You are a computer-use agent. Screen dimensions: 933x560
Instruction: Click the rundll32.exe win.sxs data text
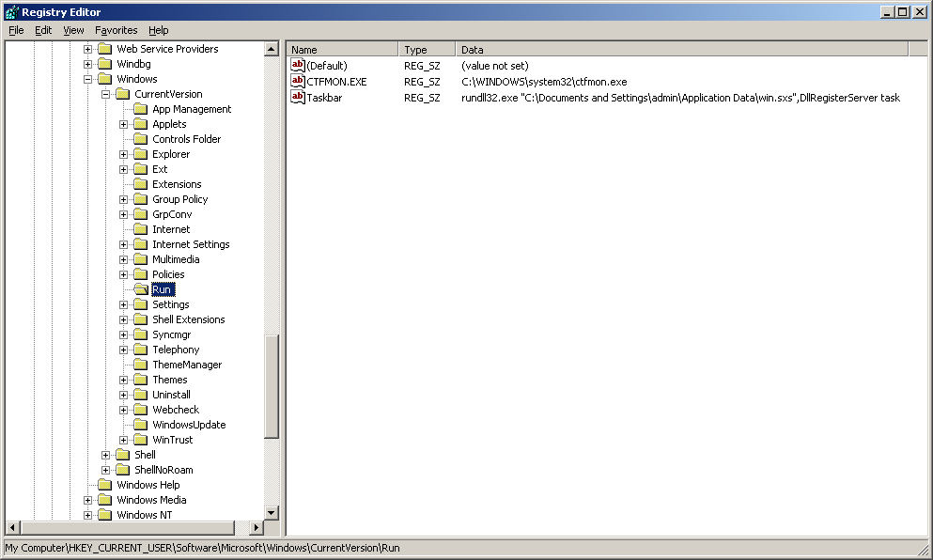(680, 98)
